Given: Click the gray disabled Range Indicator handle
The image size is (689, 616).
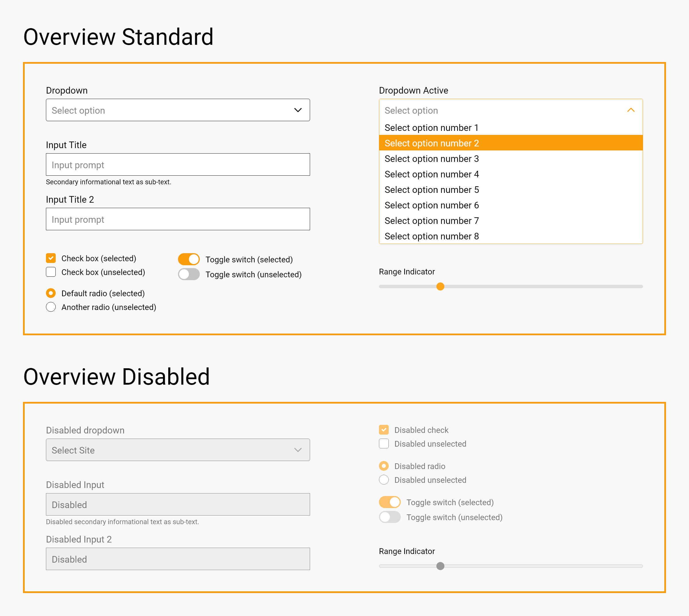Looking at the screenshot, I should [440, 566].
